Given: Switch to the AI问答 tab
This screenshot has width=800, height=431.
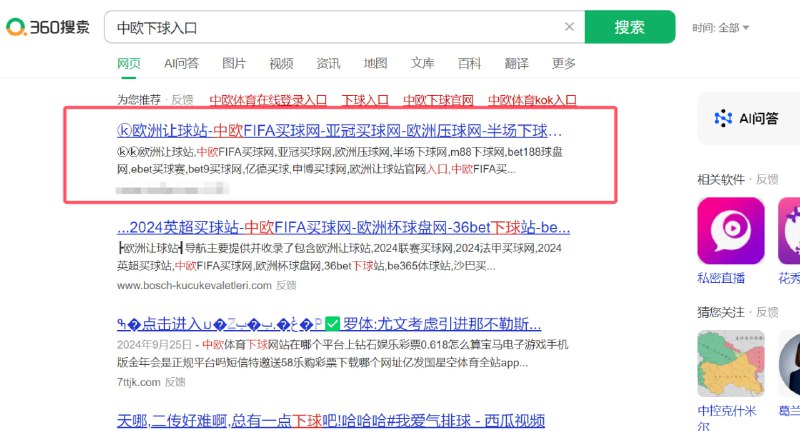Looking at the screenshot, I should pos(181,63).
